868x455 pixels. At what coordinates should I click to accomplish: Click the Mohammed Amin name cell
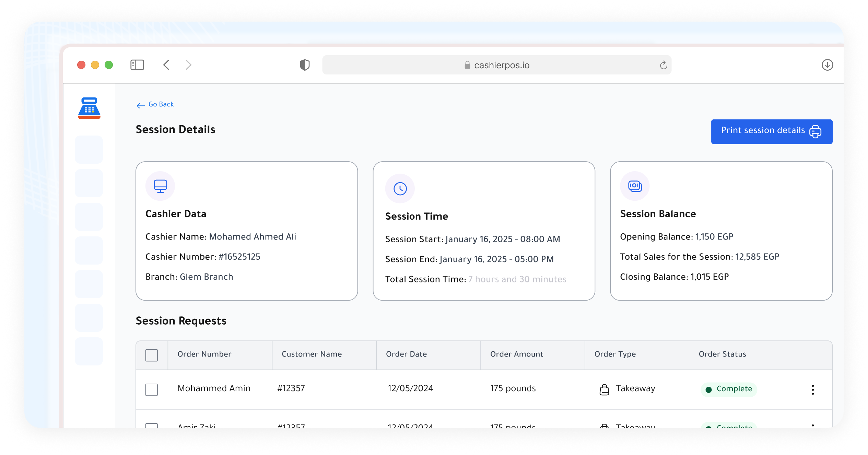coord(214,388)
